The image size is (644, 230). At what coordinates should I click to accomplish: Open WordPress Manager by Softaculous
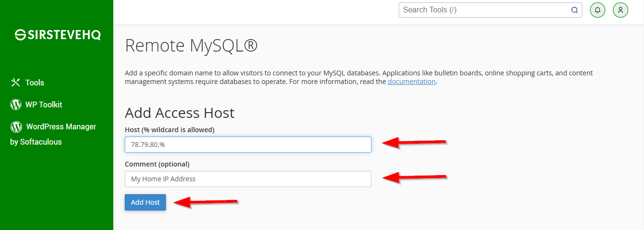click(53, 134)
